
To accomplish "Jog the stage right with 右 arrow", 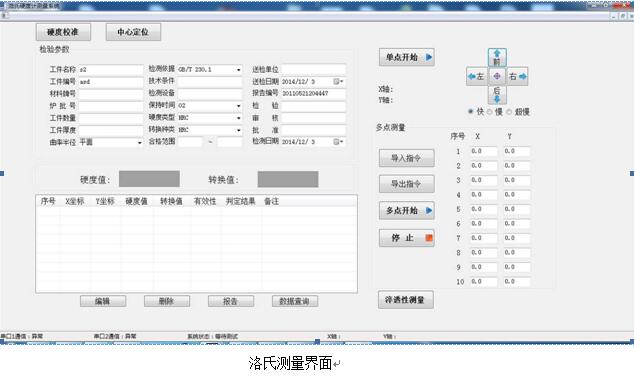I will pyautogui.click(x=518, y=76).
